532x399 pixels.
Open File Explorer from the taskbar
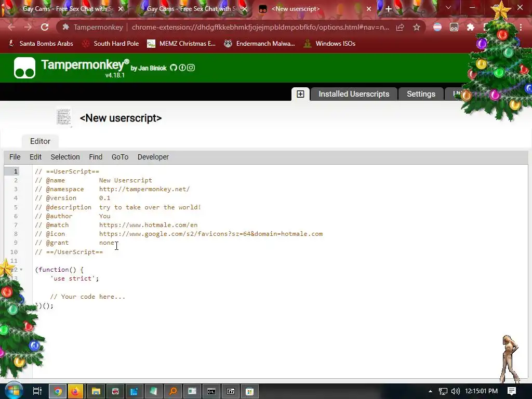coord(96,391)
